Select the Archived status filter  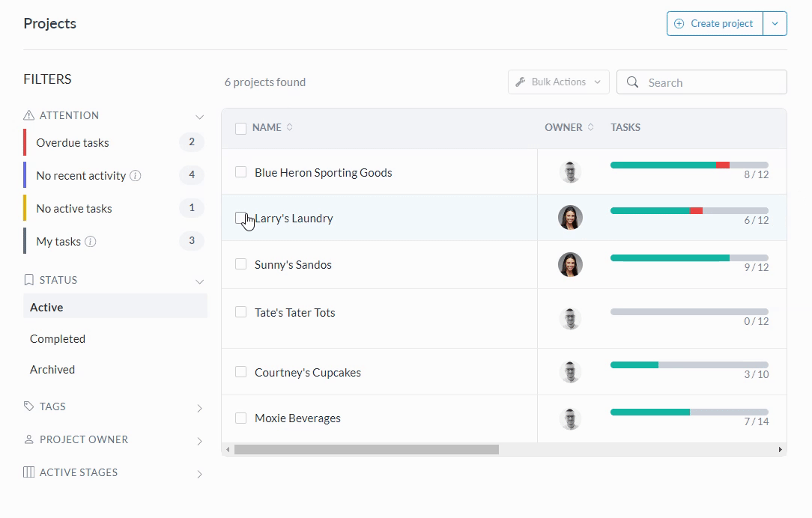pos(52,370)
